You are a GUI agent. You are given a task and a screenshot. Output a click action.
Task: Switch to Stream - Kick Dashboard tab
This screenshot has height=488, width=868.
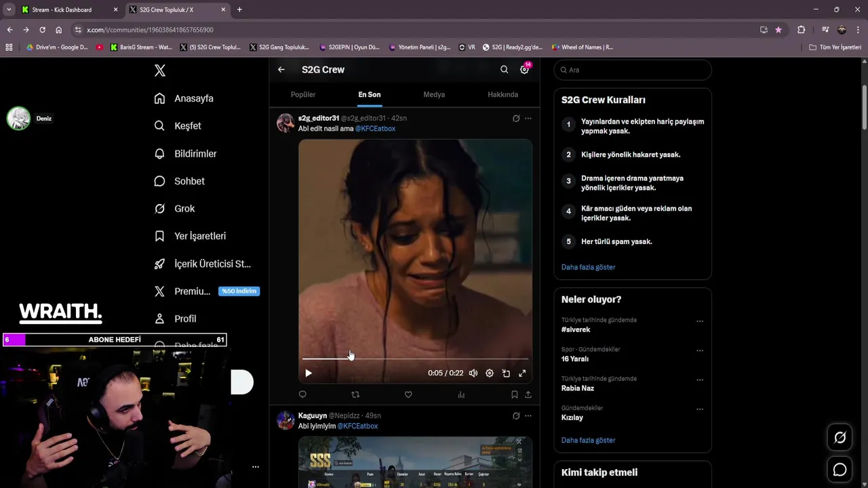(x=70, y=9)
